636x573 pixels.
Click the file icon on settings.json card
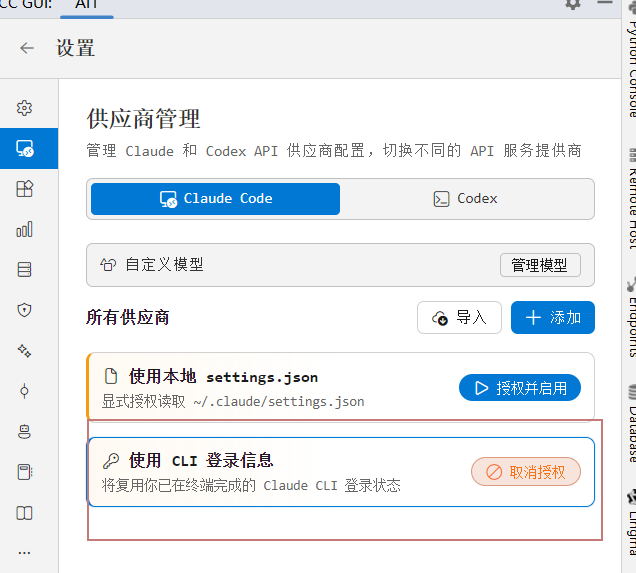(111, 376)
